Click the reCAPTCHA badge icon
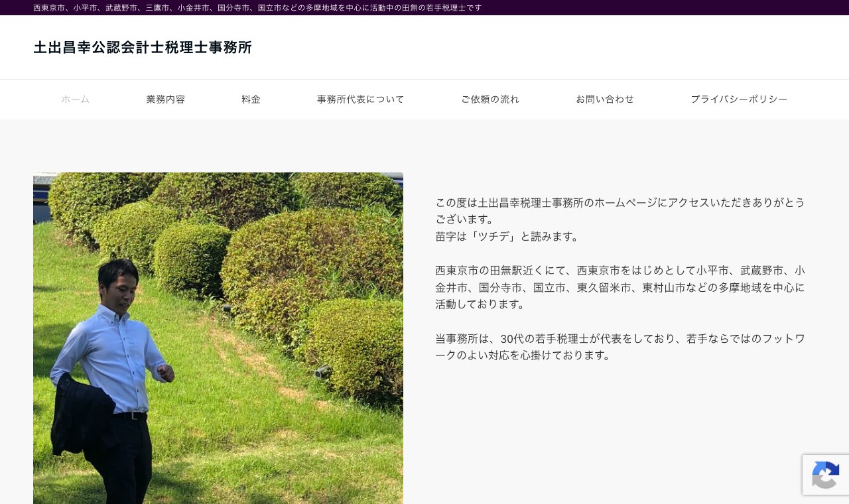This screenshot has width=849, height=504. 826,475
